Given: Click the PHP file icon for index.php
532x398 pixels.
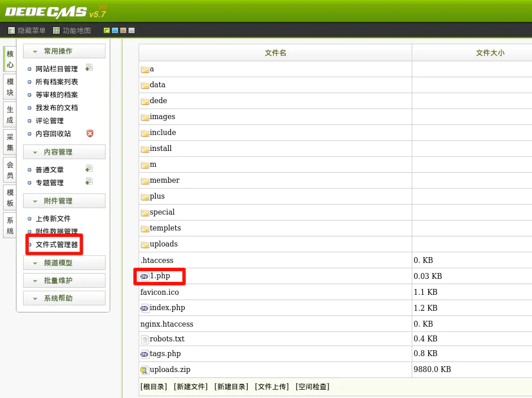Looking at the screenshot, I should click(145, 308).
